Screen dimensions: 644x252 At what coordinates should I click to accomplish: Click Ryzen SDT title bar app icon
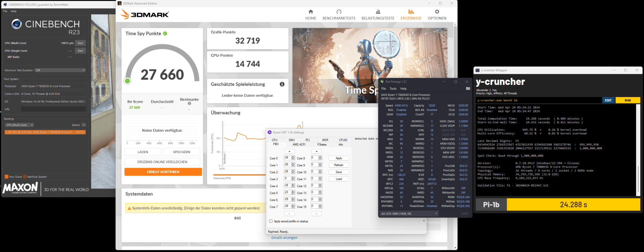269,132
